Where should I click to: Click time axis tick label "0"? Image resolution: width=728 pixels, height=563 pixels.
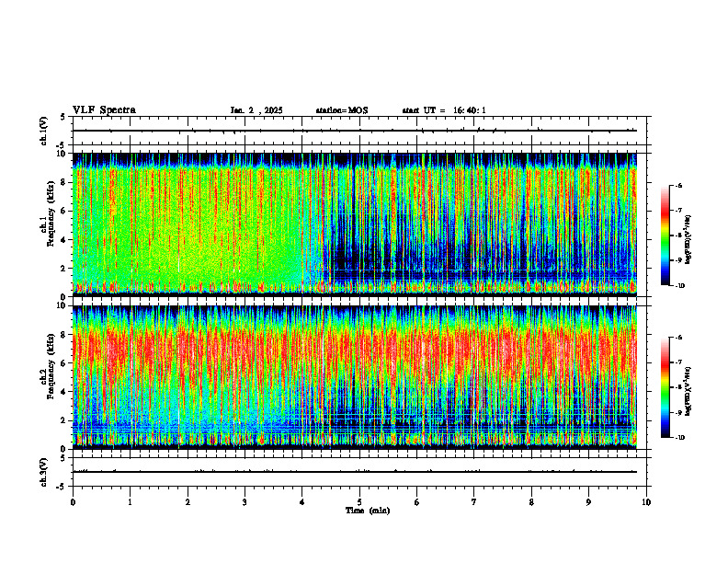(73, 502)
